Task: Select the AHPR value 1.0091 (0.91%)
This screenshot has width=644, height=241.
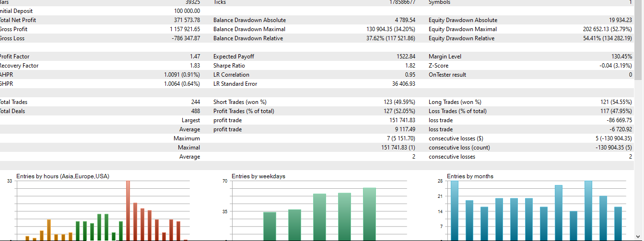Action: pyautogui.click(x=182, y=75)
